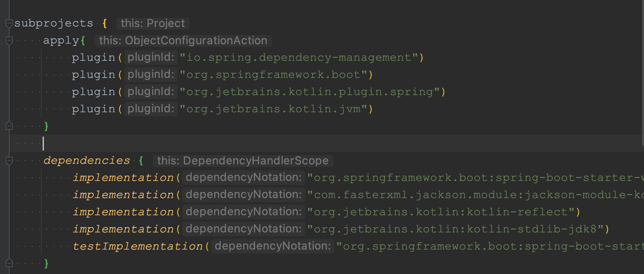This screenshot has height=274, width=644.
Task: Click the subprojects keyword
Action: 54,23
